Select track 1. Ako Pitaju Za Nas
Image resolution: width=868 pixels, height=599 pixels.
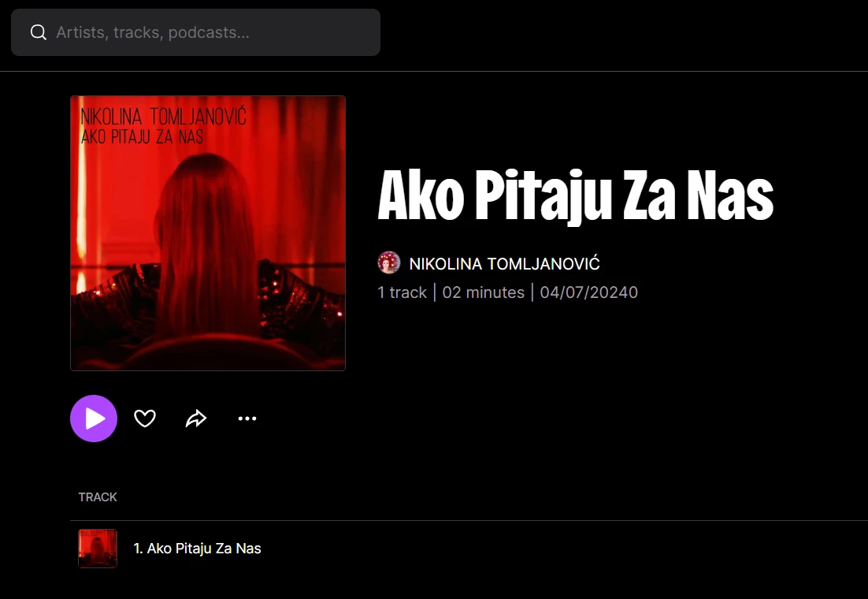(x=197, y=548)
